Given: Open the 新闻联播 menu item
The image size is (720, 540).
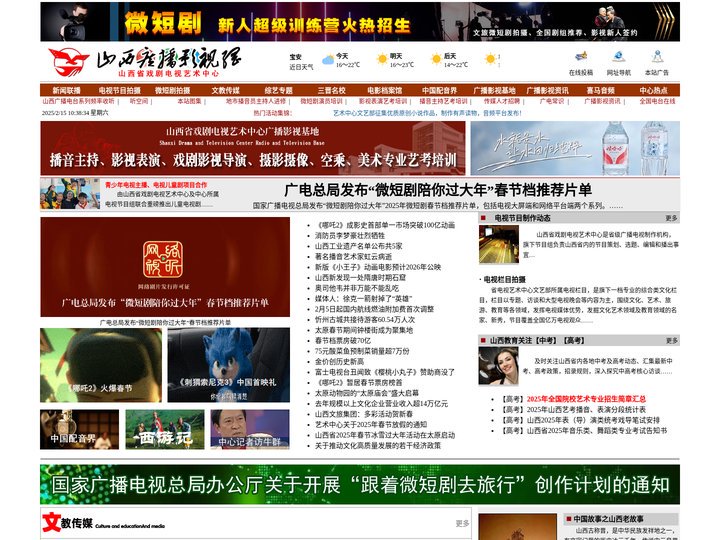Looking at the screenshot, I should click(x=67, y=90).
